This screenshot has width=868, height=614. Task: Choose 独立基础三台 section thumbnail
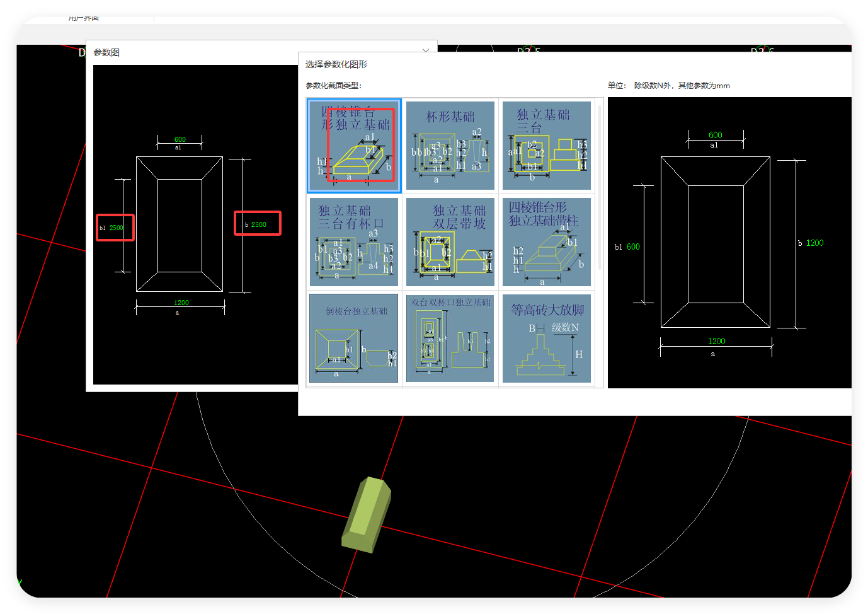[x=547, y=146]
